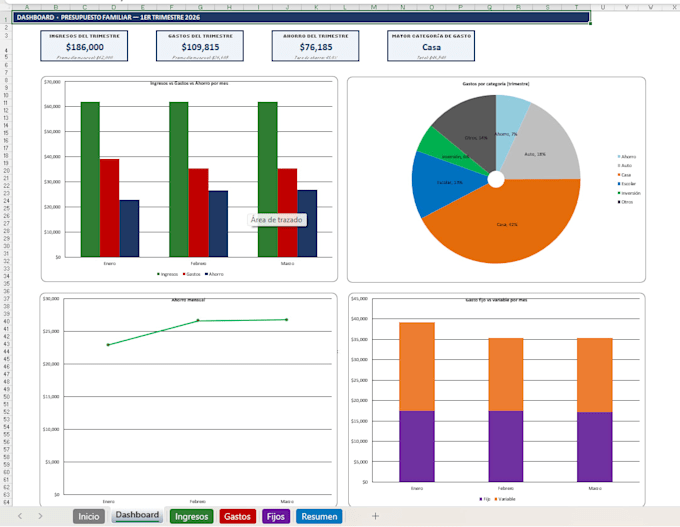
Task: Select the orange Casa pie slice
Action: (x=503, y=221)
